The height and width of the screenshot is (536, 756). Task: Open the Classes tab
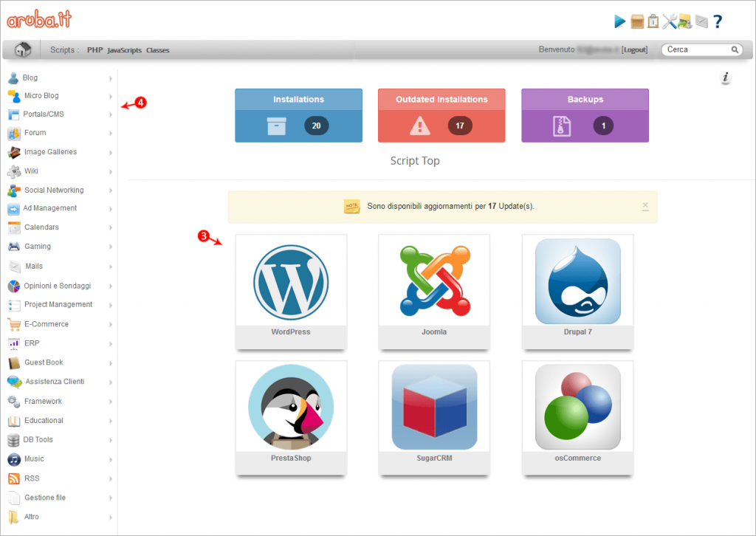pyautogui.click(x=158, y=50)
